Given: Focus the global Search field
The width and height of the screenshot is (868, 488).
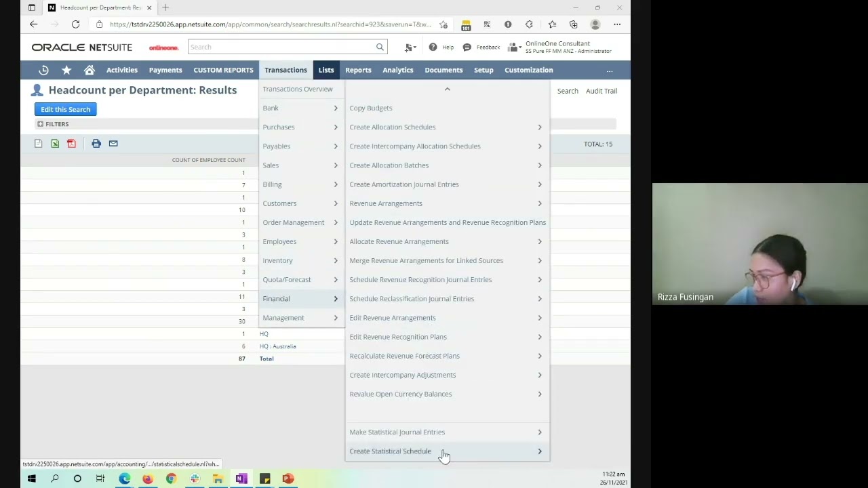Looking at the screenshot, I should (281, 47).
